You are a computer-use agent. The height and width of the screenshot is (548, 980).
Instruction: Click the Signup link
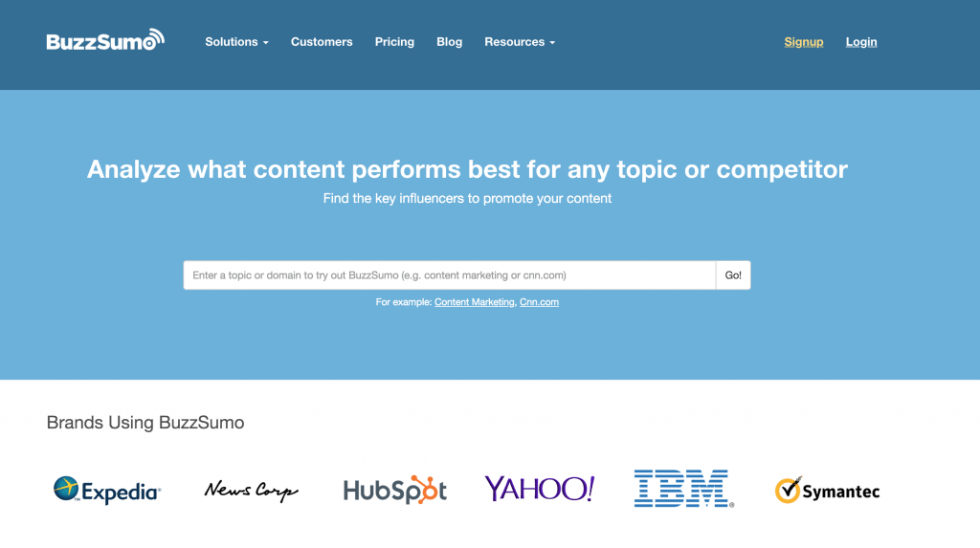tap(804, 42)
